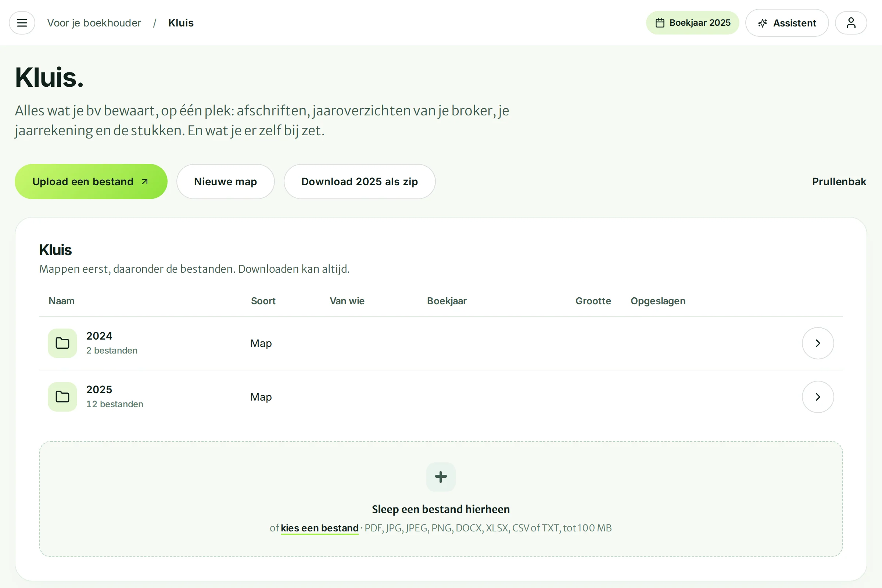
Task: Select the 2025 folder name
Action: coord(99,390)
